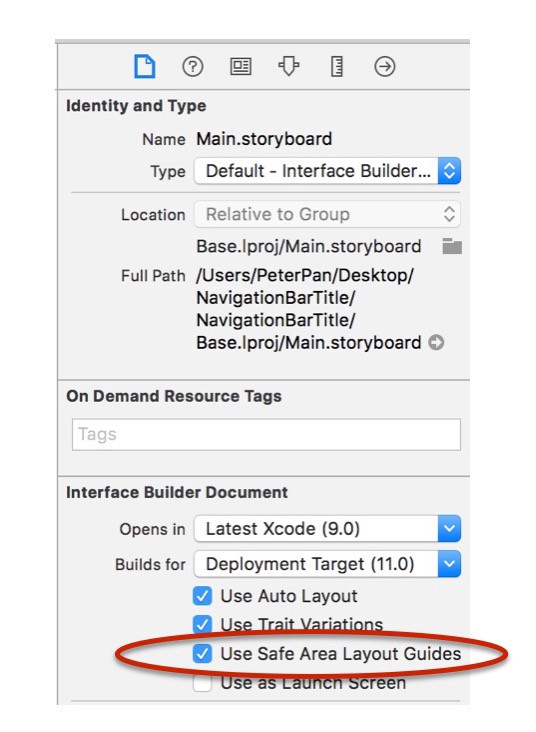
Task: Click the folder icon to choose file location
Action: (452, 246)
